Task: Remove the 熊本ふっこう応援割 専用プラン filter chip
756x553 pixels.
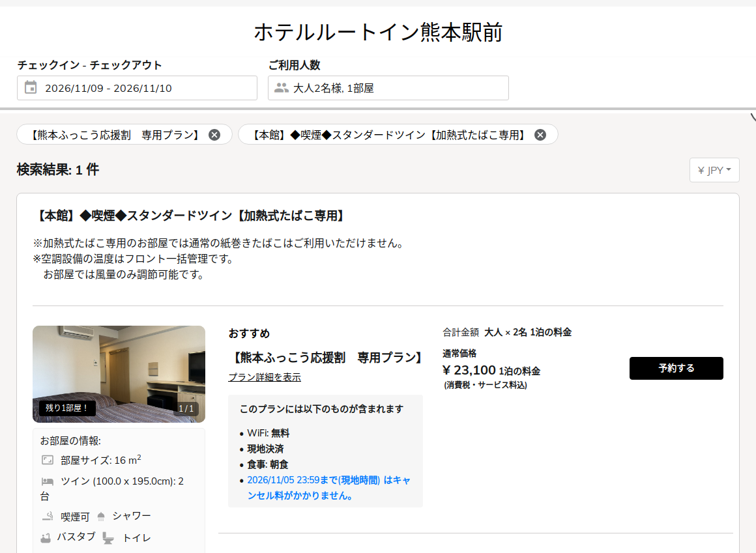Action: (x=214, y=135)
